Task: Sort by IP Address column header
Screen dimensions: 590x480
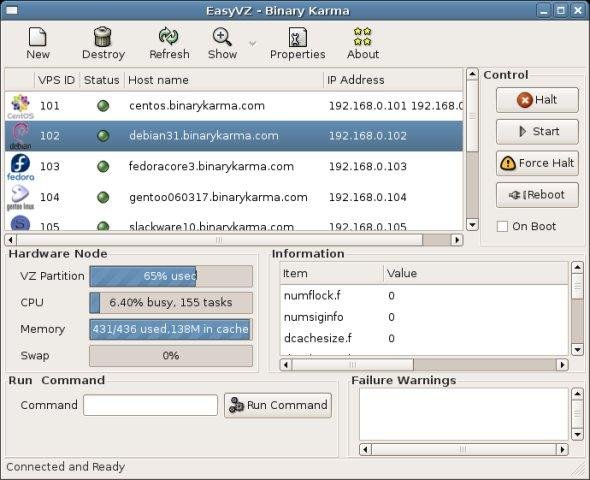Action: click(393, 80)
